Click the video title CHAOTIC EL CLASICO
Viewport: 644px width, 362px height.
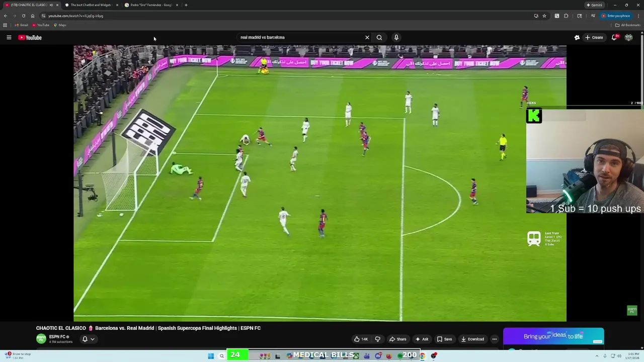click(x=148, y=328)
